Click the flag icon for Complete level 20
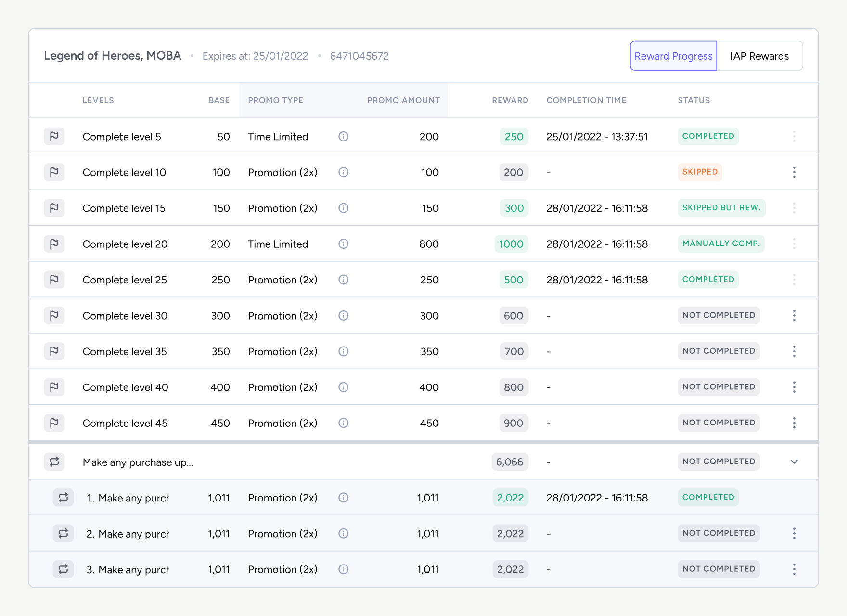Viewport: 847px width, 616px height. (x=54, y=244)
